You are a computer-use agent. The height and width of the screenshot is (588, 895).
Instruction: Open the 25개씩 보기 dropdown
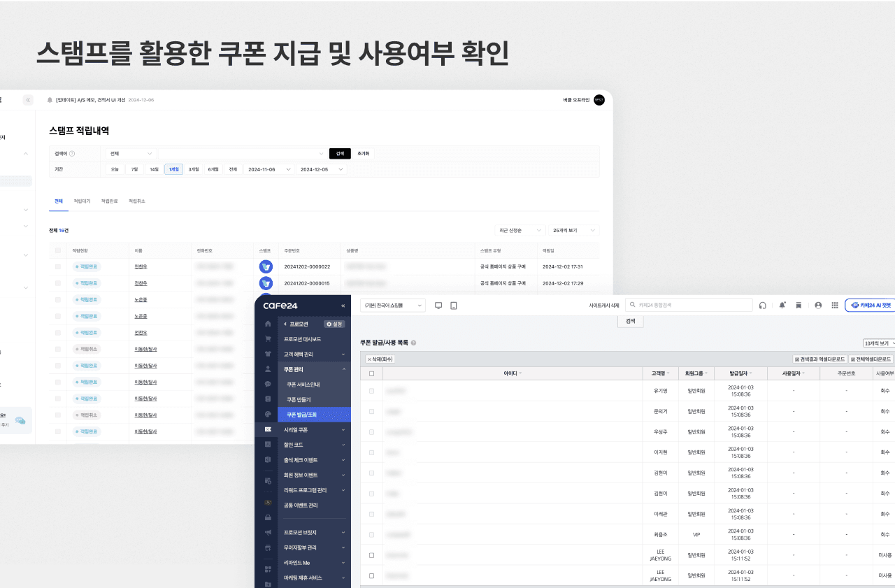click(x=573, y=230)
